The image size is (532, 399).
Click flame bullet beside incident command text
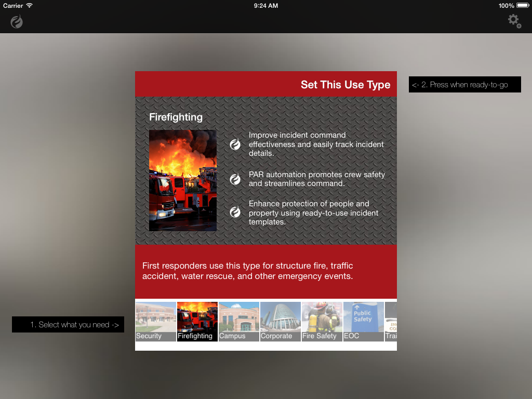pyautogui.click(x=235, y=144)
